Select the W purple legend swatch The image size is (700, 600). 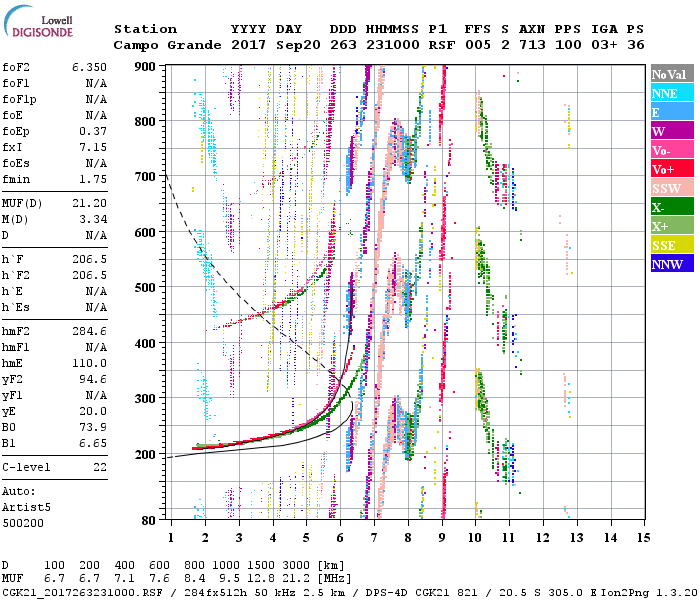(672, 131)
